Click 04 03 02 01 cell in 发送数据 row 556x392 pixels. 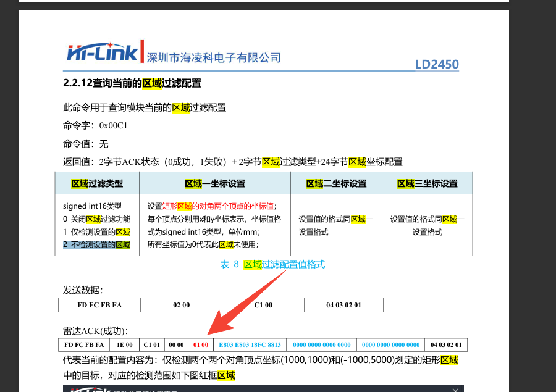click(x=343, y=305)
